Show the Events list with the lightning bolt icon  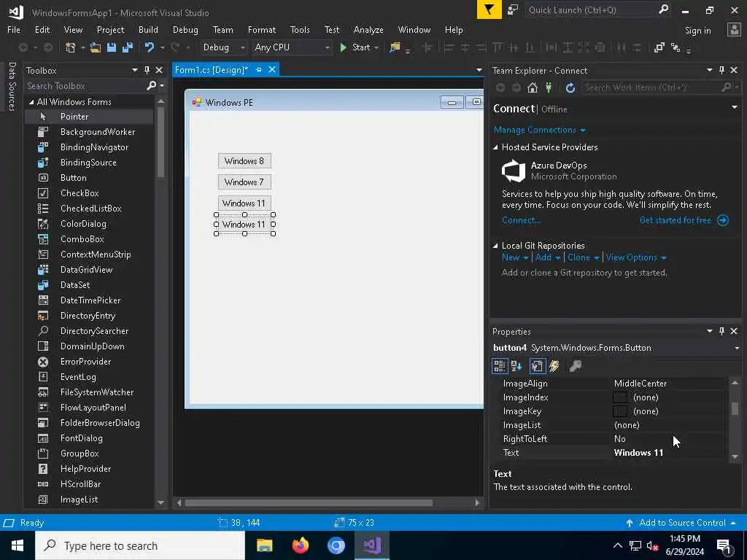(x=554, y=366)
